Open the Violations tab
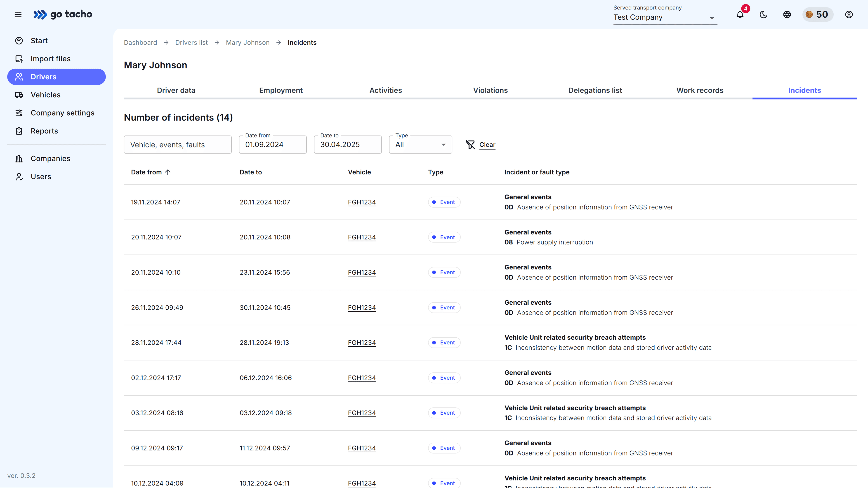The width and height of the screenshot is (868, 488). tap(490, 90)
